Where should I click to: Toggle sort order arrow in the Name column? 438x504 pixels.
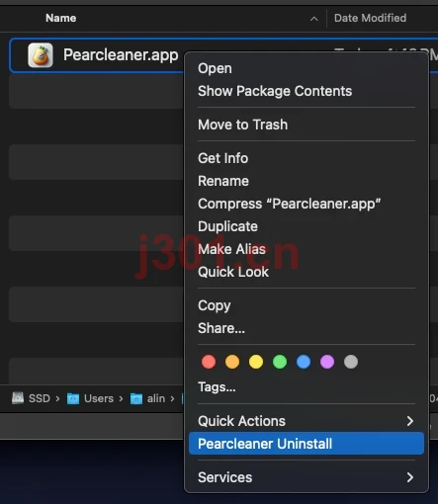click(314, 19)
